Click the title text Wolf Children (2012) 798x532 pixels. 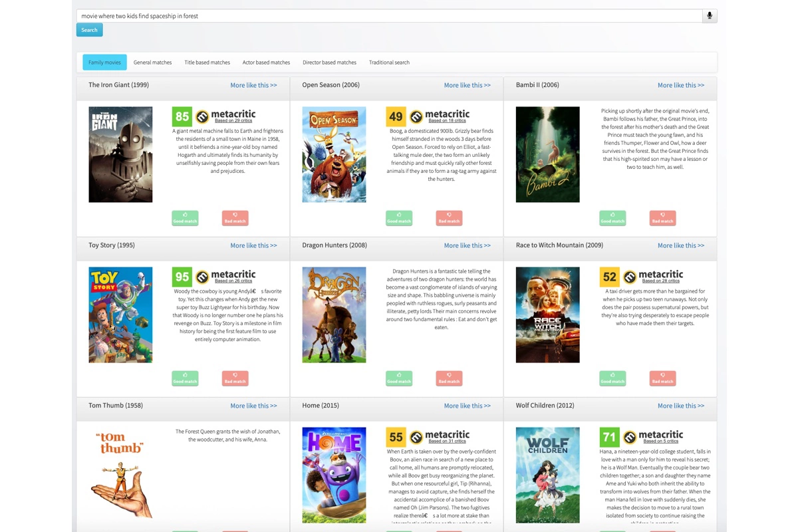(x=545, y=406)
